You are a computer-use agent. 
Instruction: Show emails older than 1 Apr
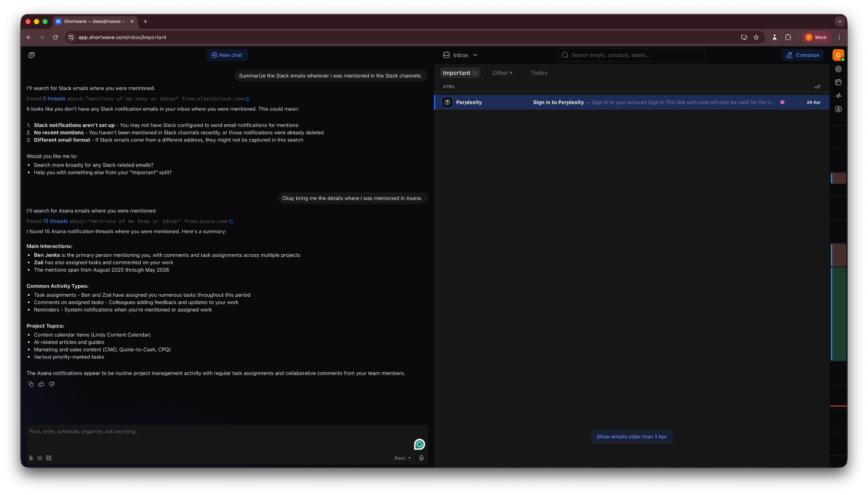click(632, 437)
